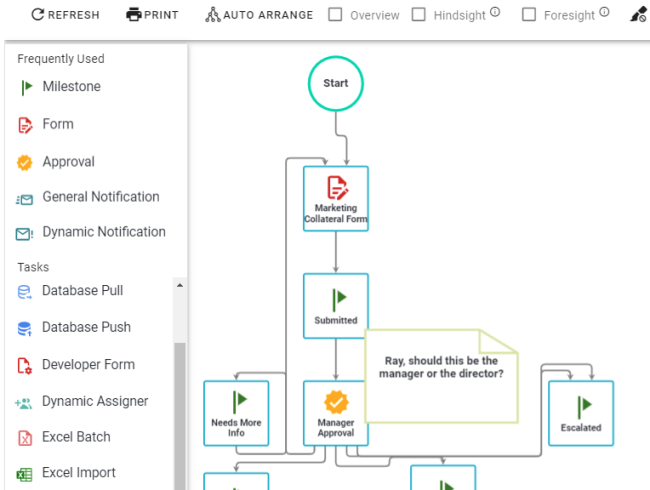Screen dimensions: 650x490
Task: Click the Marketing Collateral Form node label
Action: (x=336, y=213)
